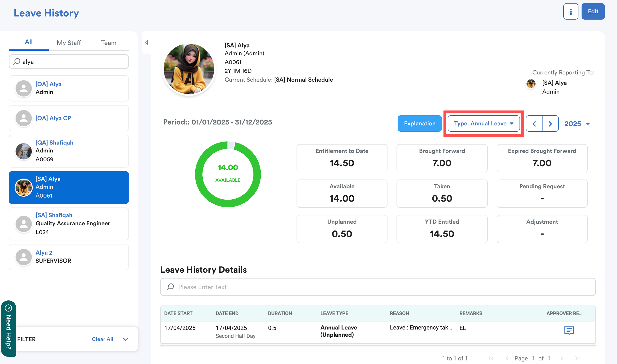Collapse the staff list side panel
Image resolution: width=617 pixels, height=364 pixels.
pos(146,42)
